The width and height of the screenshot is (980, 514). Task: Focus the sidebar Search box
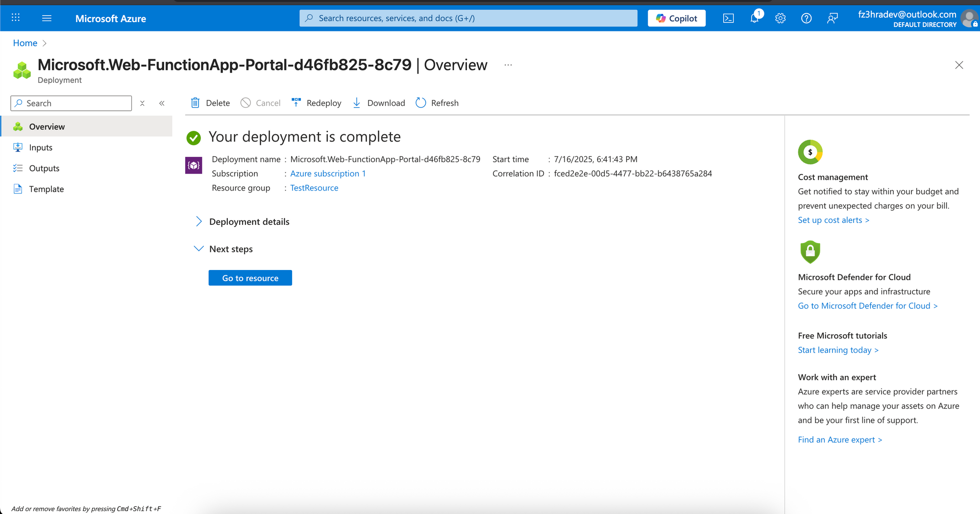[x=71, y=103]
